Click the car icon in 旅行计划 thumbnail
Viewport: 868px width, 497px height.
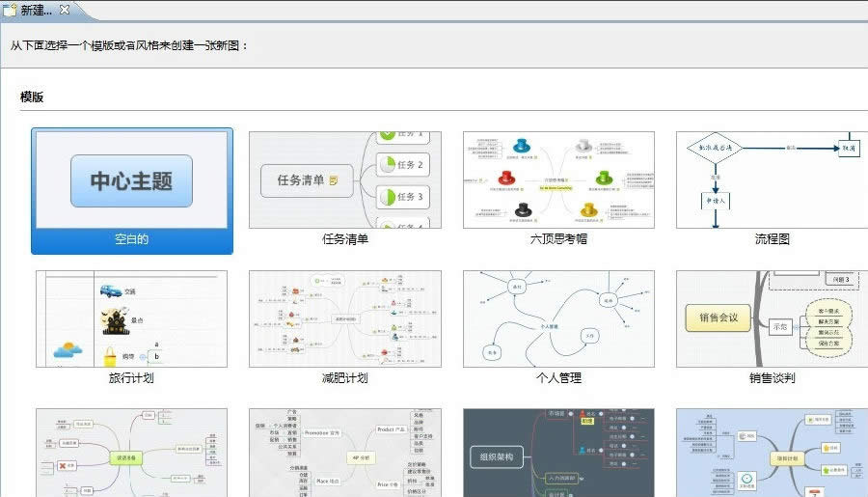coord(111,290)
